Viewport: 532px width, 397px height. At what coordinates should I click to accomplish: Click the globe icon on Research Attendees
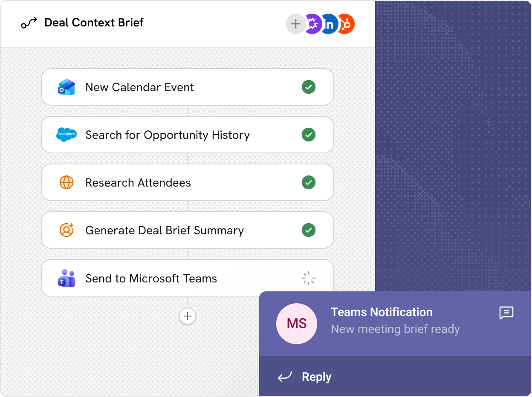tap(66, 182)
